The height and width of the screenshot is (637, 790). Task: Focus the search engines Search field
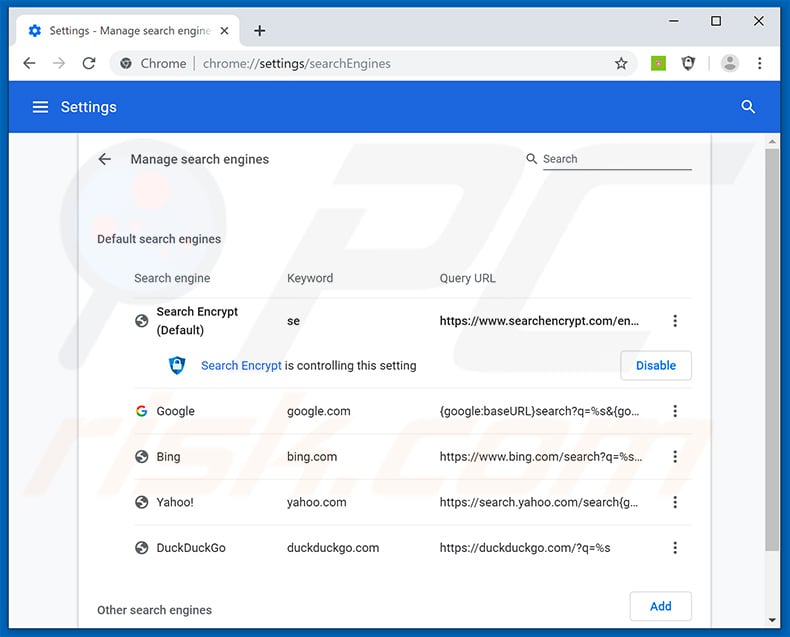pos(617,159)
